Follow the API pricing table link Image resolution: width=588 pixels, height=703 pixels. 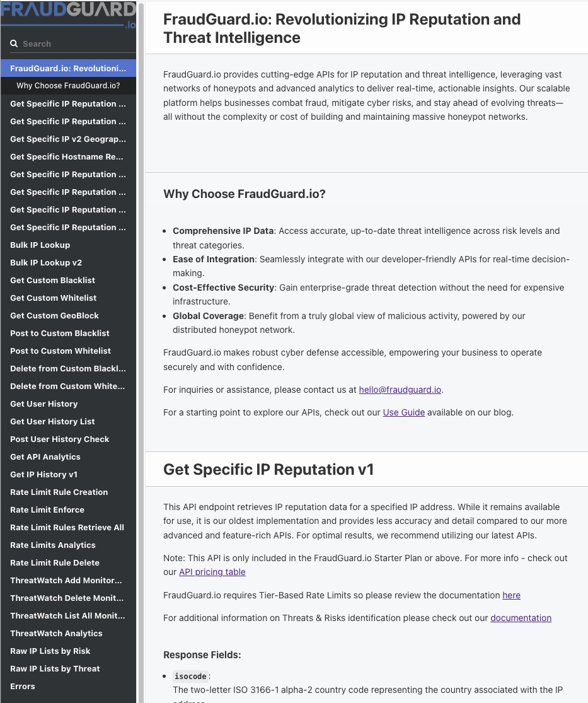click(x=212, y=572)
